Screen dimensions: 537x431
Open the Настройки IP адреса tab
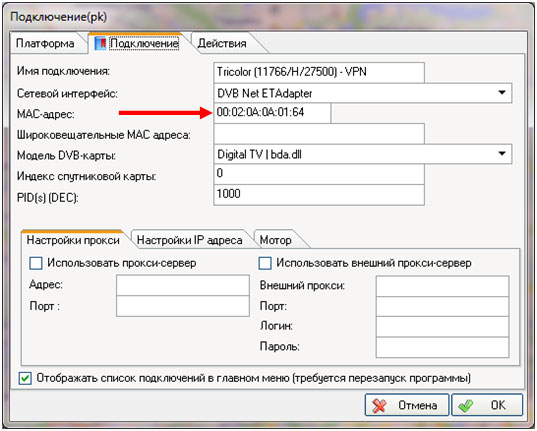(189, 240)
